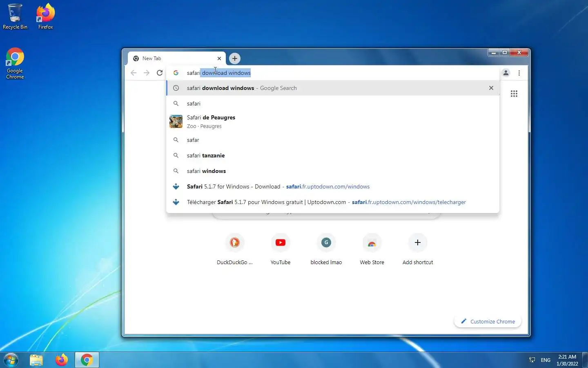Click Uptodown icon beside Safari 5.1.7 Download

[x=176, y=186]
